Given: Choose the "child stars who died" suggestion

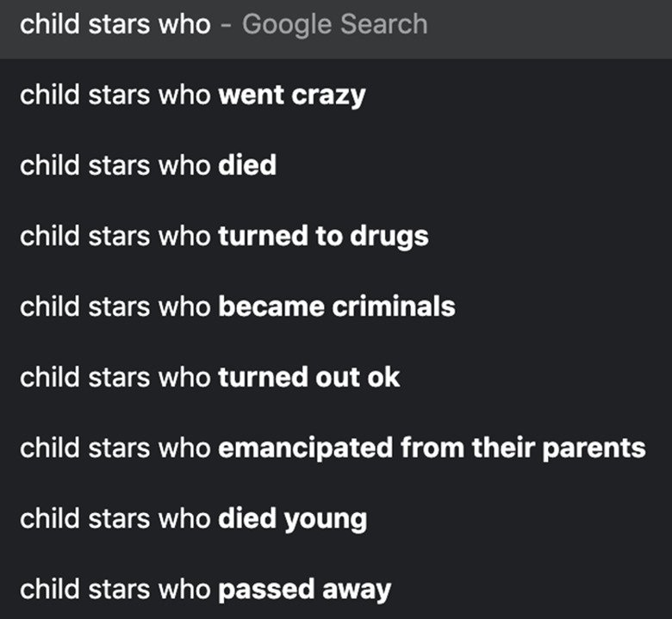Looking at the screenshot, I should (x=148, y=165).
